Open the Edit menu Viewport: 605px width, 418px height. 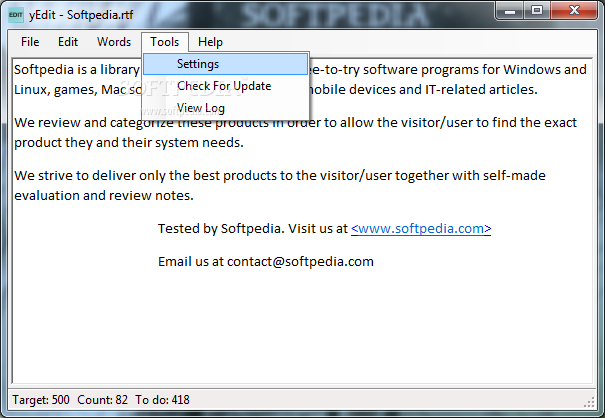pos(68,42)
